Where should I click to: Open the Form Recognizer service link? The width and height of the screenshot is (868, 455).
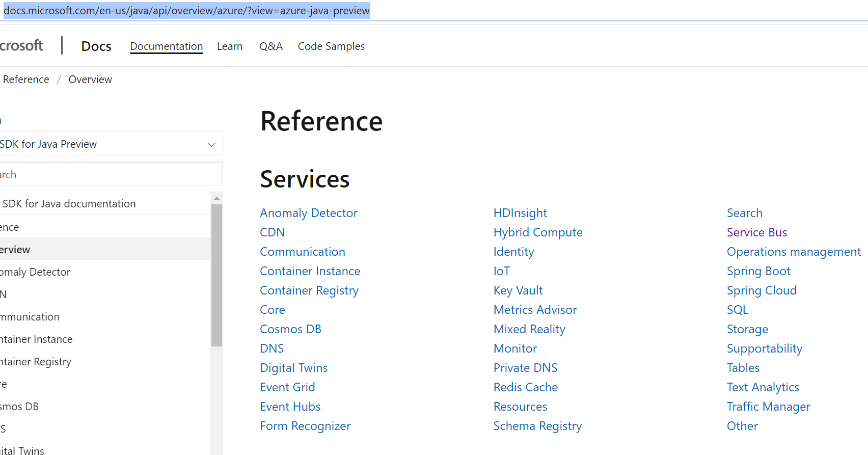pyautogui.click(x=305, y=426)
